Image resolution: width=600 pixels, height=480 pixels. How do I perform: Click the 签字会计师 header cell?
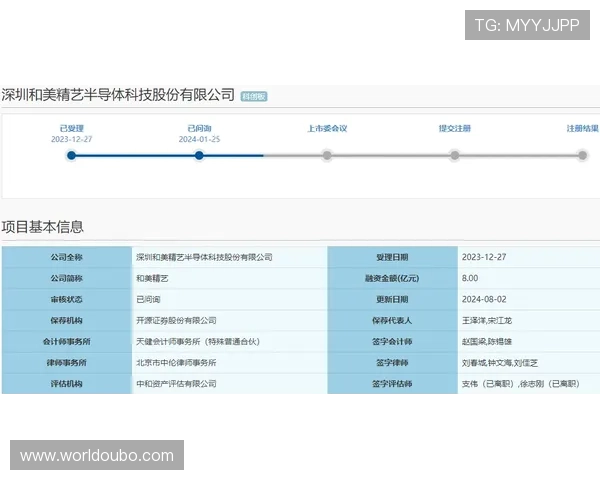pyautogui.click(x=392, y=341)
